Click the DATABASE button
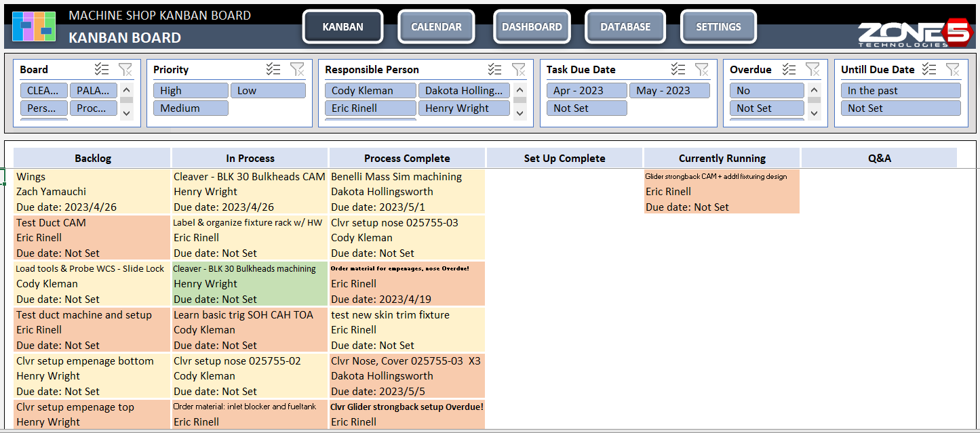 point(625,26)
